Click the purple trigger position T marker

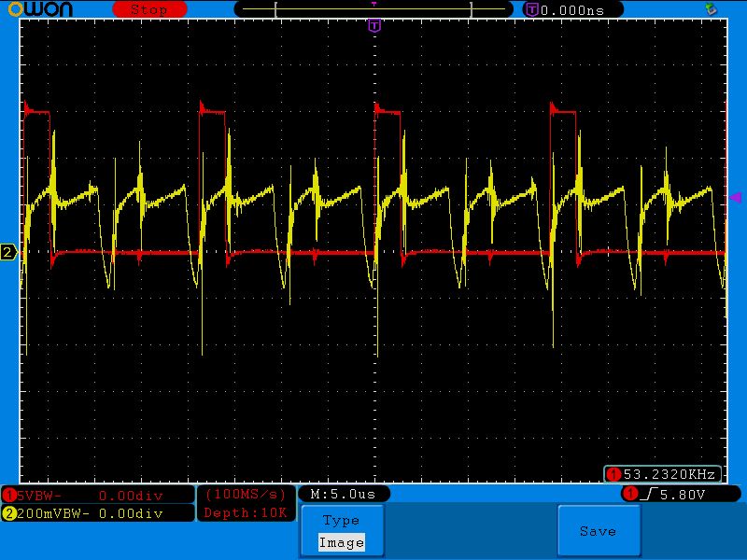tap(374, 25)
